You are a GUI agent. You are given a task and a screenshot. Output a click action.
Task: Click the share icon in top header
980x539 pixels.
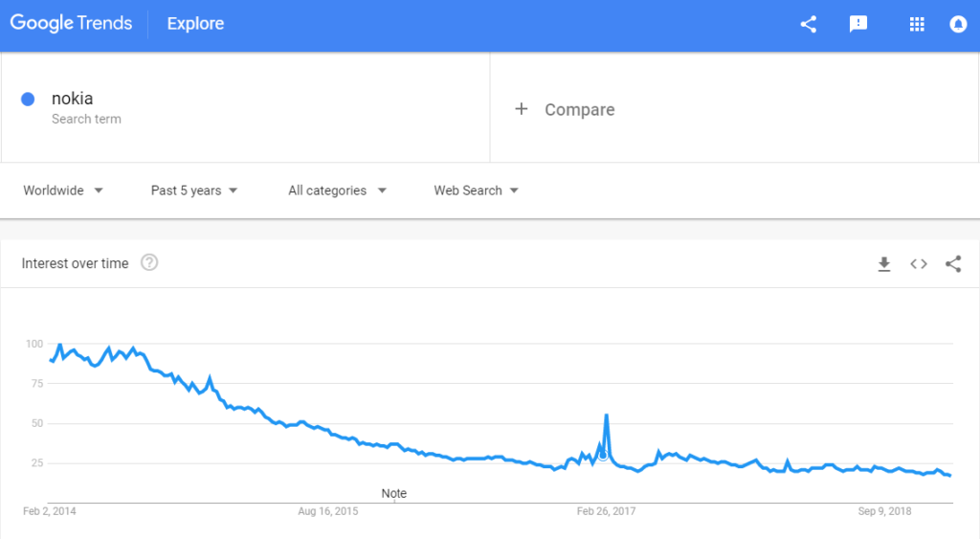(x=808, y=24)
